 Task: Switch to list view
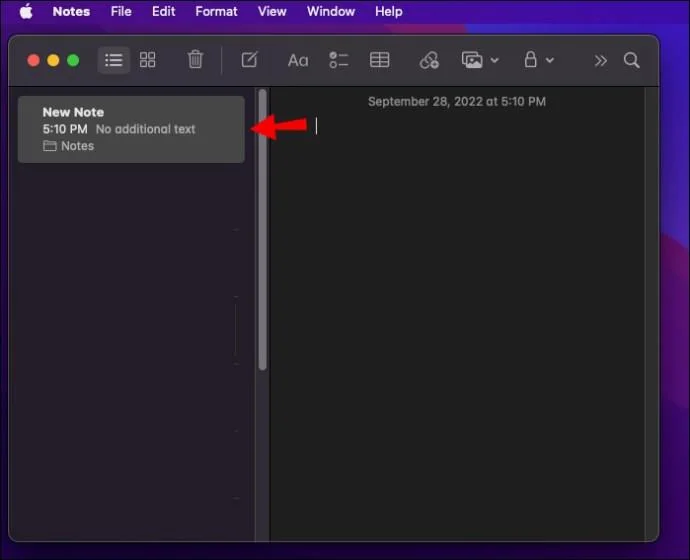click(114, 60)
